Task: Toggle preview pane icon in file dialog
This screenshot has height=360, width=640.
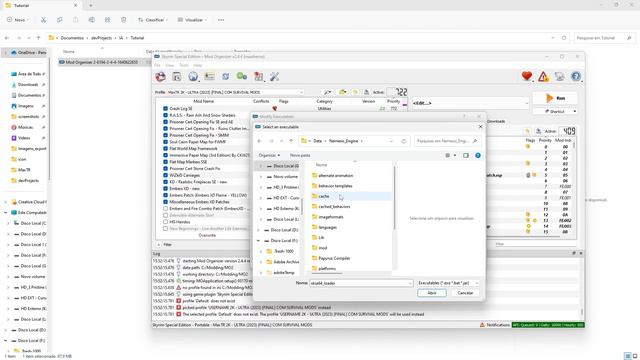Action: [466, 156]
